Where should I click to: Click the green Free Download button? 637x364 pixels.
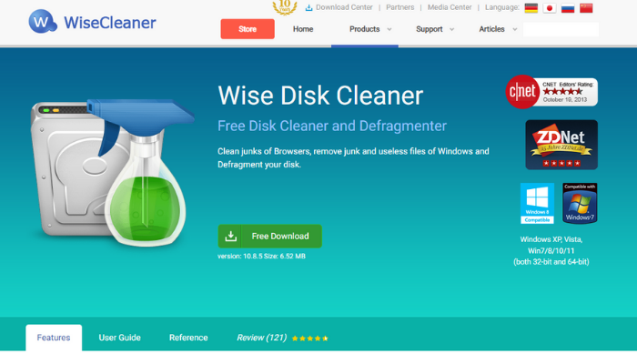tap(269, 236)
